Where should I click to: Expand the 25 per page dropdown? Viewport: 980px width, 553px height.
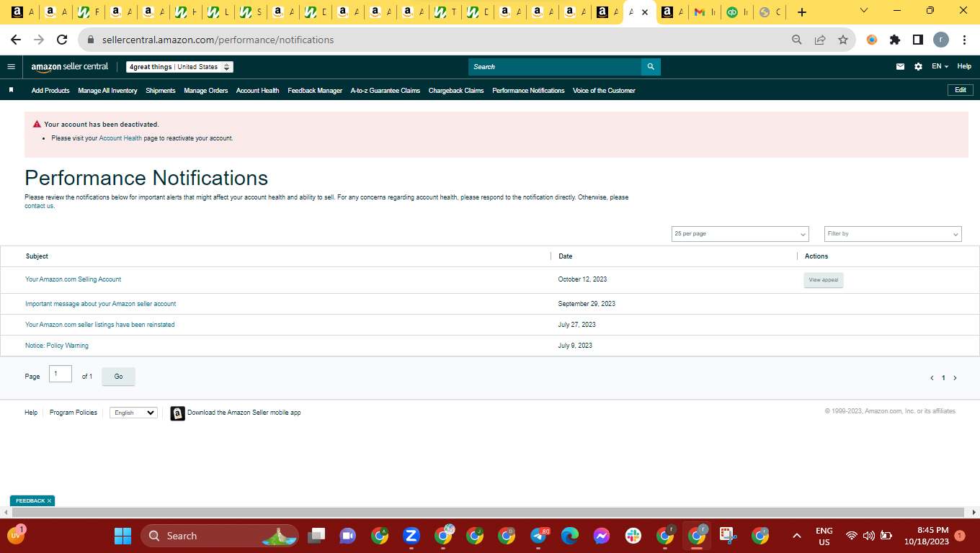coord(740,234)
